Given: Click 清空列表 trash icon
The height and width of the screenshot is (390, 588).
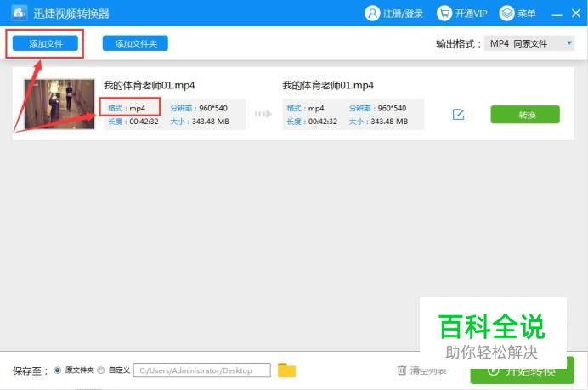Looking at the screenshot, I should [x=402, y=370].
